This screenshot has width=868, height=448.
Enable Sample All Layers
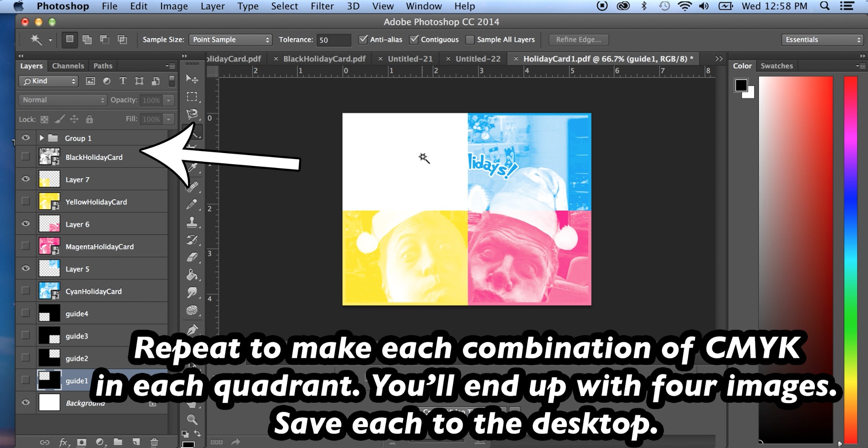470,39
